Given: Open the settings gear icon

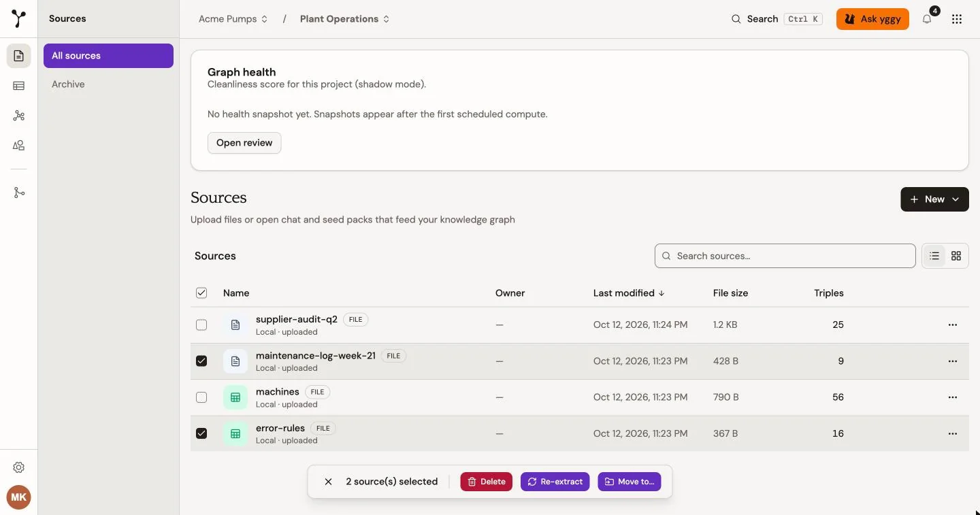Looking at the screenshot, I should [19, 467].
